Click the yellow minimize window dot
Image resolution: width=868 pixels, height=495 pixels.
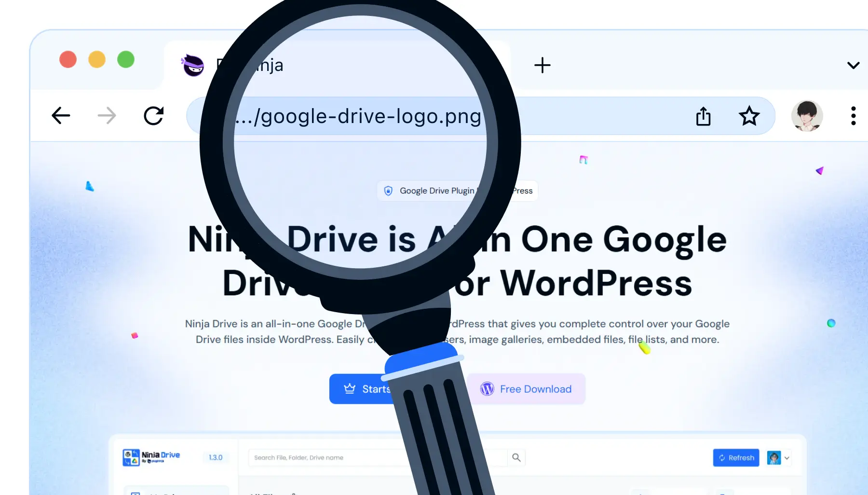click(97, 59)
